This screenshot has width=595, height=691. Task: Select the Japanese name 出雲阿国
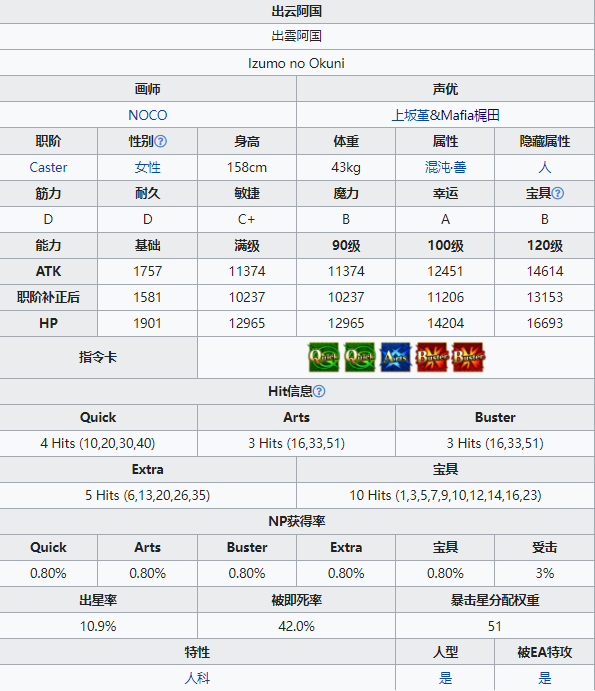click(x=297, y=36)
